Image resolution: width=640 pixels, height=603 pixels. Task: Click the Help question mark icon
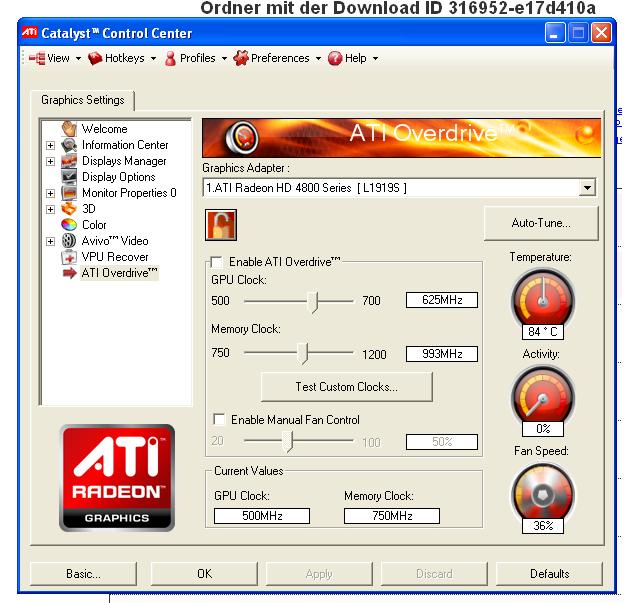click(x=335, y=58)
